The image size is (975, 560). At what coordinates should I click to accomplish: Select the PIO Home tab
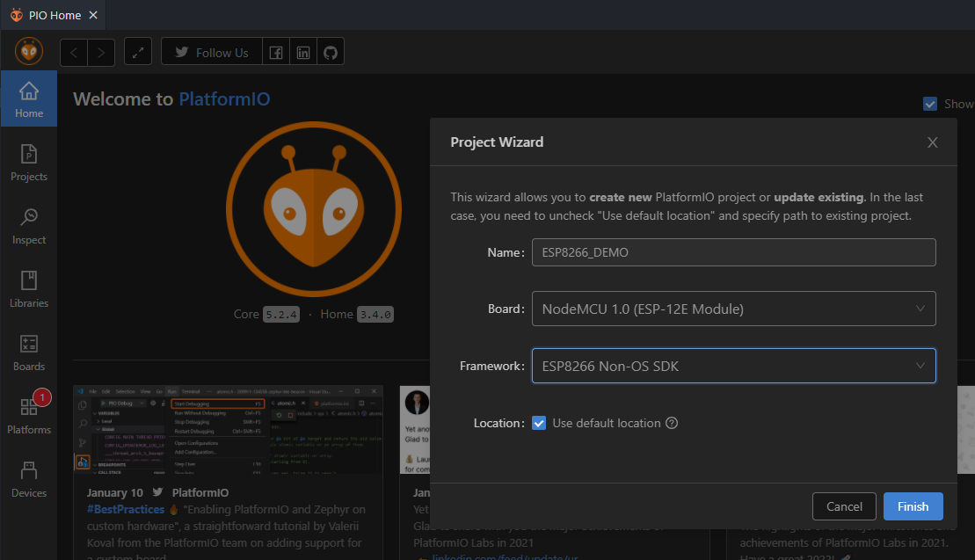pos(54,15)
